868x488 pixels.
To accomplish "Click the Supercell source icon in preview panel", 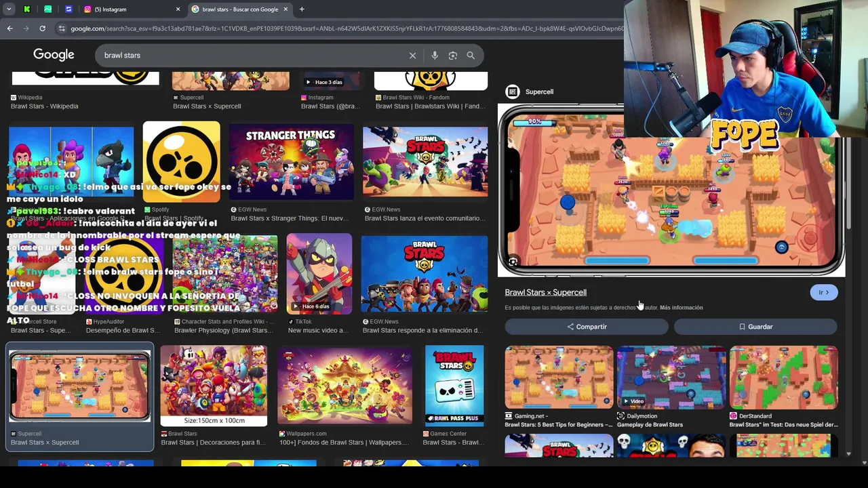I will 513,91.
